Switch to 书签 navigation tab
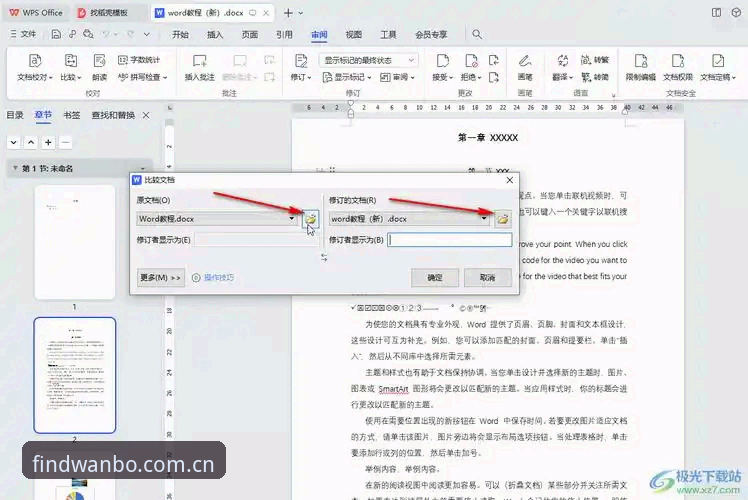The height and width of the screenshot is (500, 748). 72,115
